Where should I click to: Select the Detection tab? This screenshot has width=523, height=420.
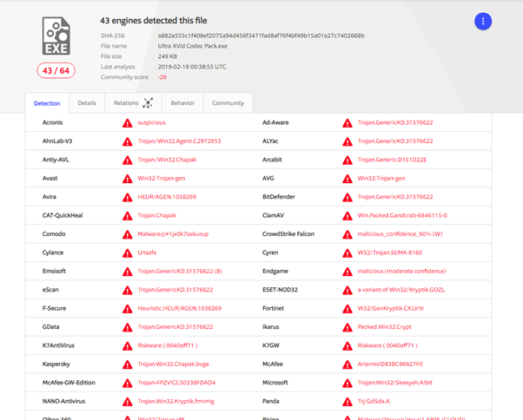47,103
